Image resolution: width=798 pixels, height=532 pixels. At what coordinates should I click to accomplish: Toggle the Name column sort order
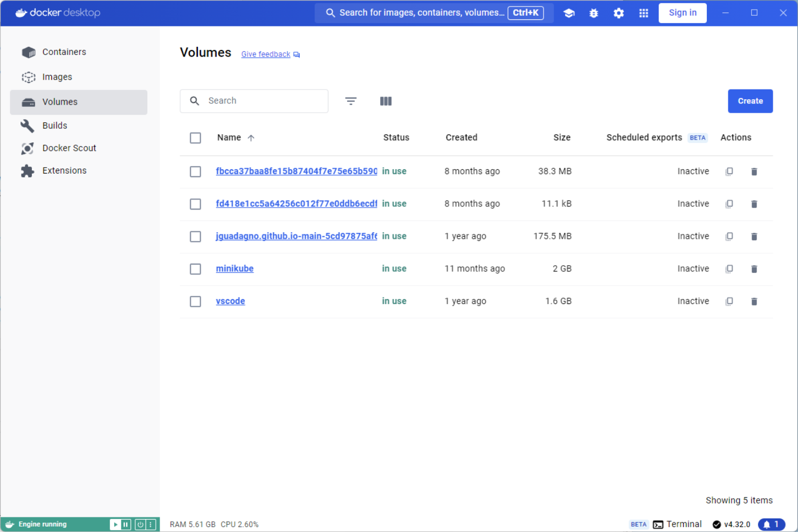pos(251,137)
